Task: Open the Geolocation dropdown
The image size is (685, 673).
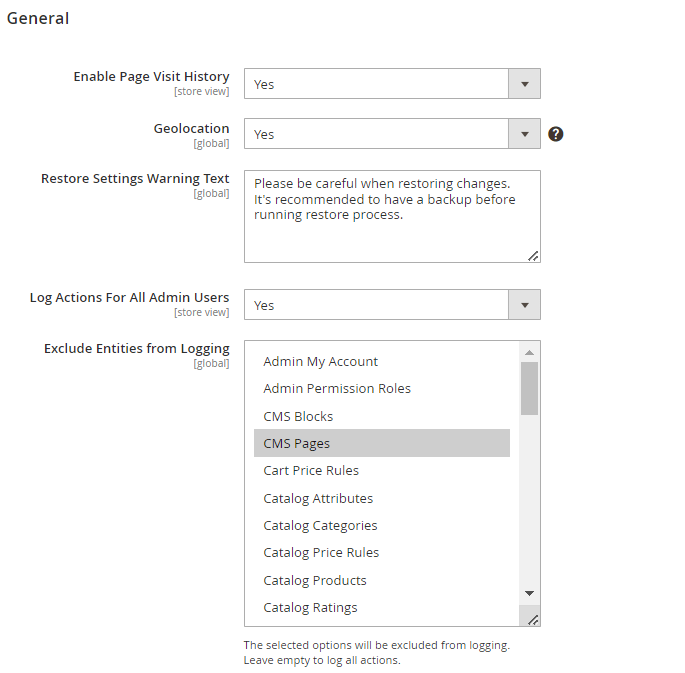Action: 392,134
